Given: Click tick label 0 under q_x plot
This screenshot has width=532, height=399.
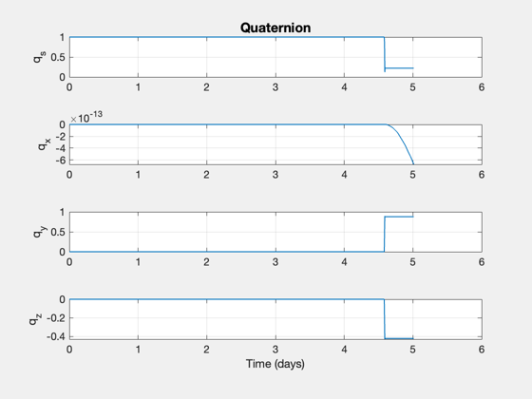Looking at the screenshot, I should pyautogui.click(x=69, y=175).
